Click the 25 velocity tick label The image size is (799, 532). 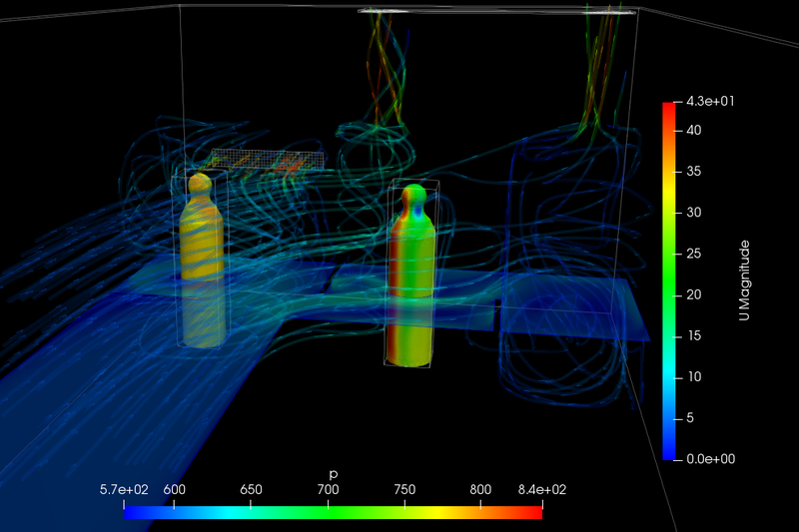[693, 254]
